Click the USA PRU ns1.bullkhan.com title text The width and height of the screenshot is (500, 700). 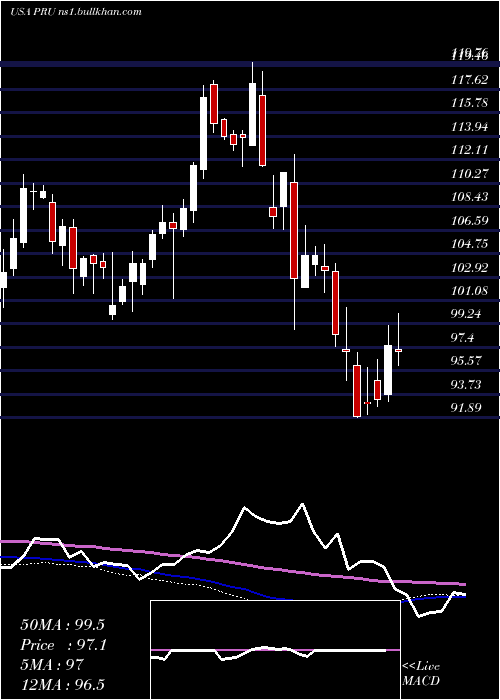[76, 11]
